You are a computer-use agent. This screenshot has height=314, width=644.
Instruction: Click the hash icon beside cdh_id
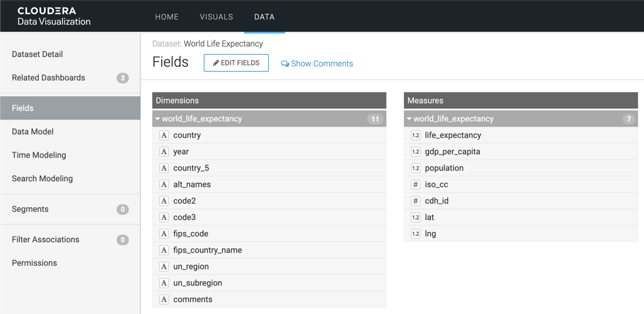point(415,201)
